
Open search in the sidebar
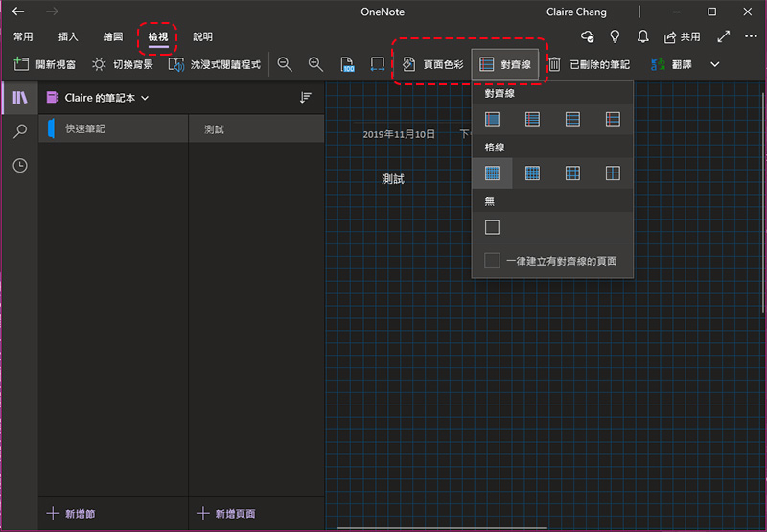[x=19, y=131]
